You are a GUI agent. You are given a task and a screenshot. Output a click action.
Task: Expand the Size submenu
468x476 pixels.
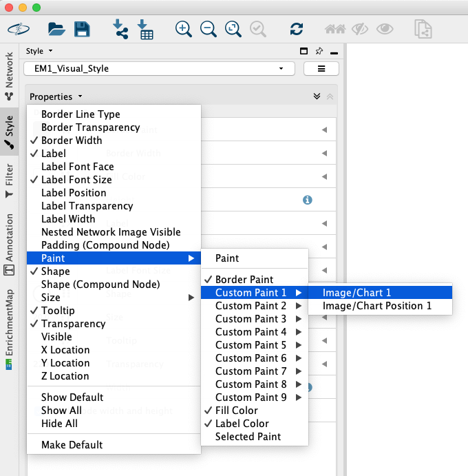tap(114, 297)
